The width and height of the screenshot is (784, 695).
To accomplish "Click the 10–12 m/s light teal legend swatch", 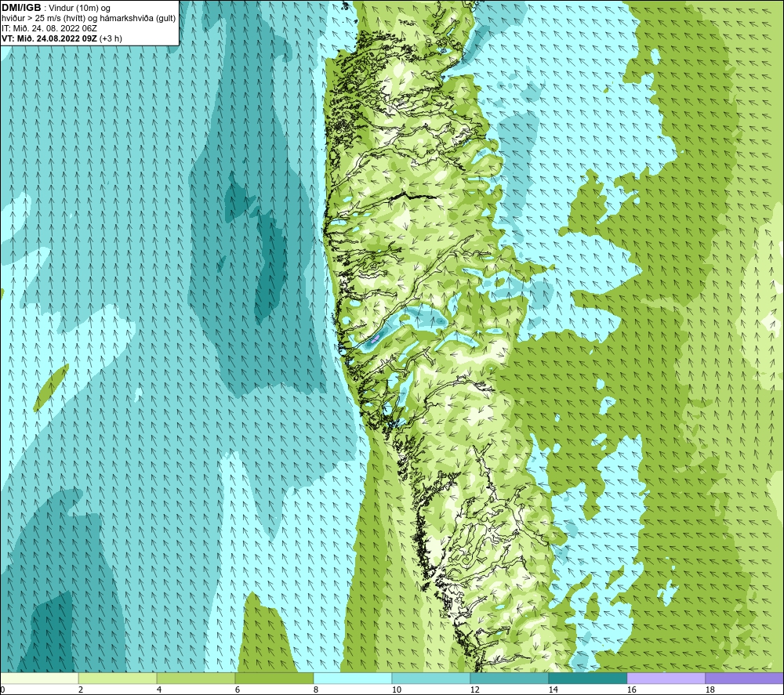I will [x=431, y=678].
